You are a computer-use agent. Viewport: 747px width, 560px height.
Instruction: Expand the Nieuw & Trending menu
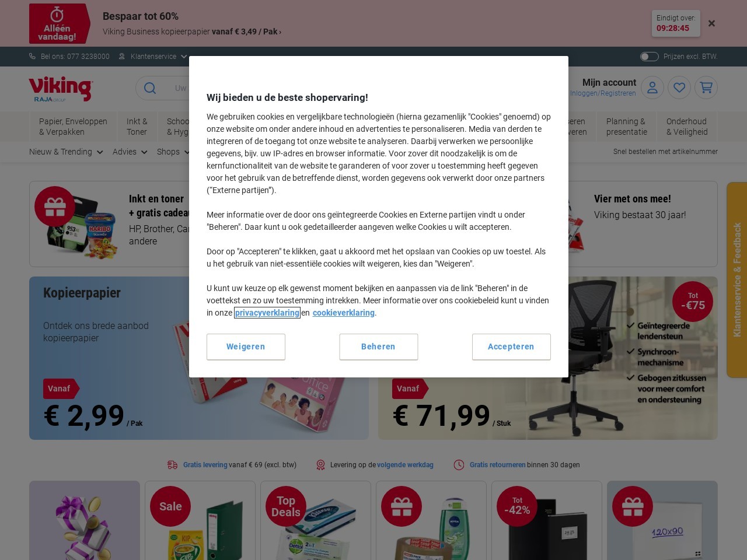(66, 152)
